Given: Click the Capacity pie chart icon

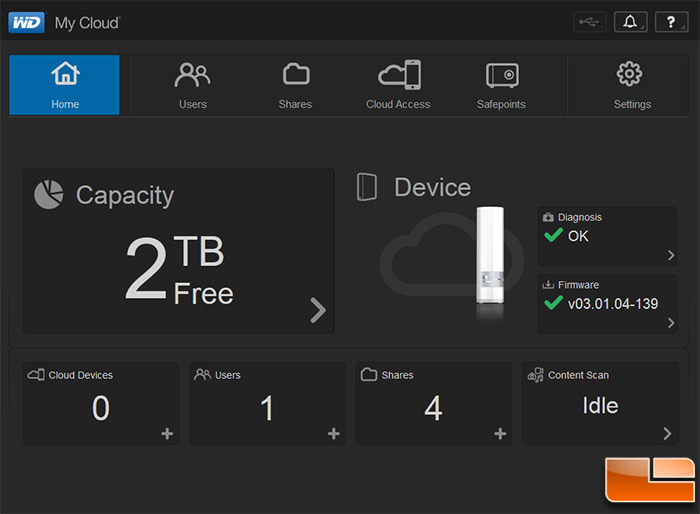Looking at the screenshot, I should pos(49,195).
